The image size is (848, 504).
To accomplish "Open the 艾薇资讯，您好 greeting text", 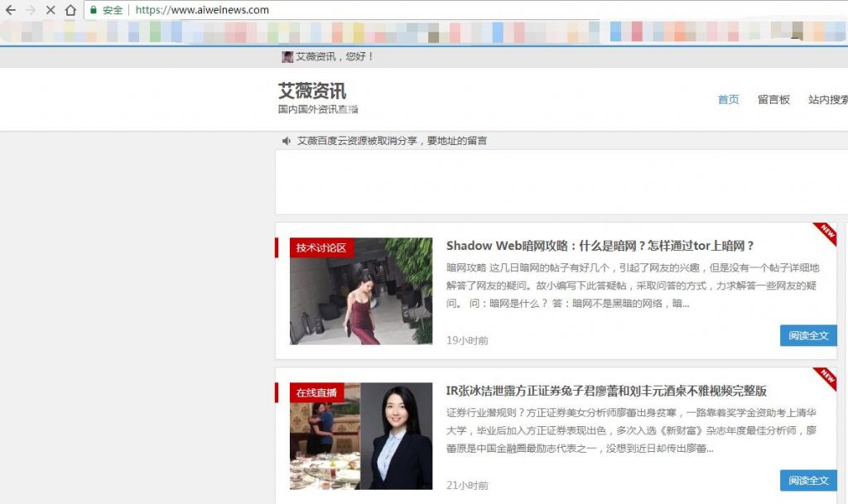I will (x=335, y=57).
